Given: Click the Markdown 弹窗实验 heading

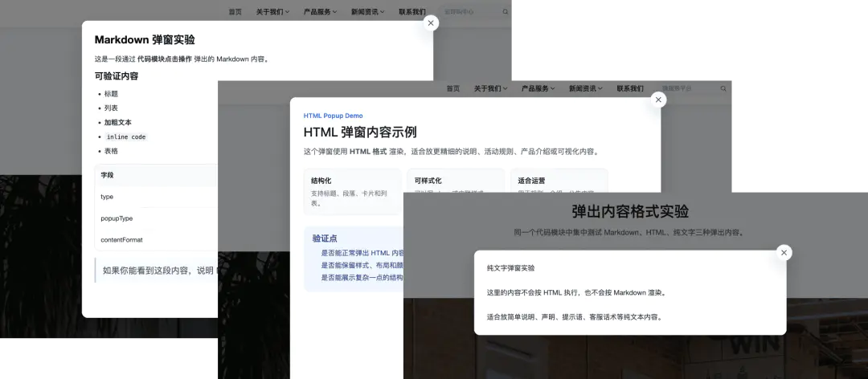Looking at the screenshot, I should [145, 40].
